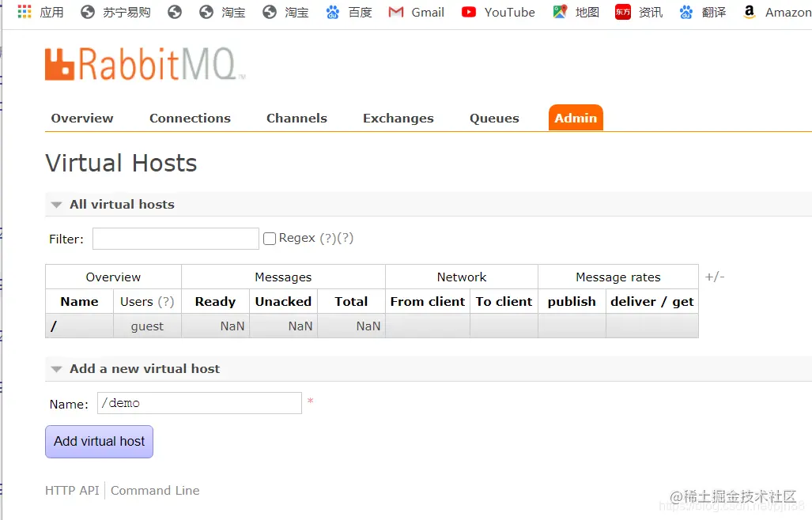The image size is (812, 520).
Task: Open the YouTube bookmark
Action: coord(498,12)
